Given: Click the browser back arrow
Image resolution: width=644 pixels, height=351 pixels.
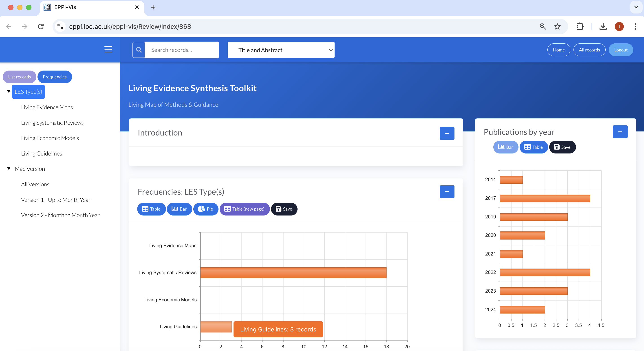Looking at the screenshot, I should (x=9, y=27).
